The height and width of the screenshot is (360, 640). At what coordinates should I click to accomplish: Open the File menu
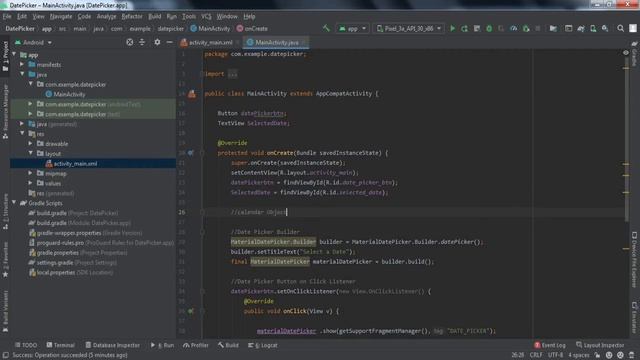click(7, 16)
